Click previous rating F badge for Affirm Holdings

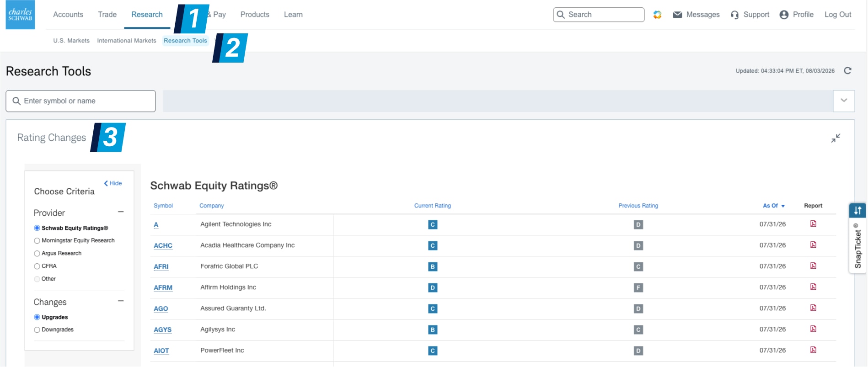(x=638, y=287)
